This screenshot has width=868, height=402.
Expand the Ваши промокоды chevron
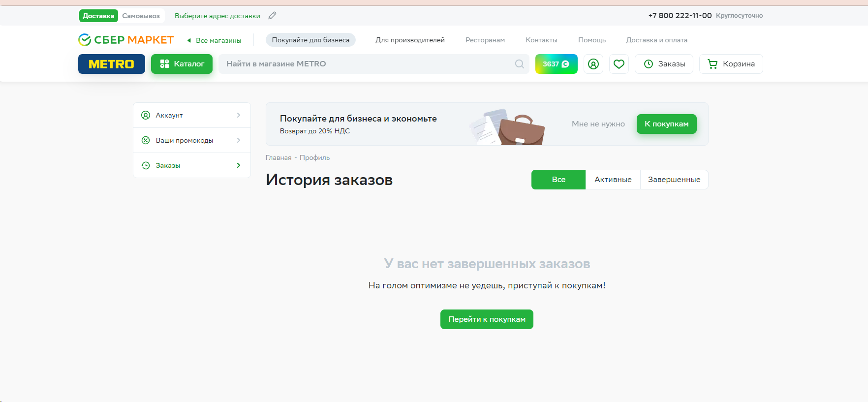(x=239, y=140)
